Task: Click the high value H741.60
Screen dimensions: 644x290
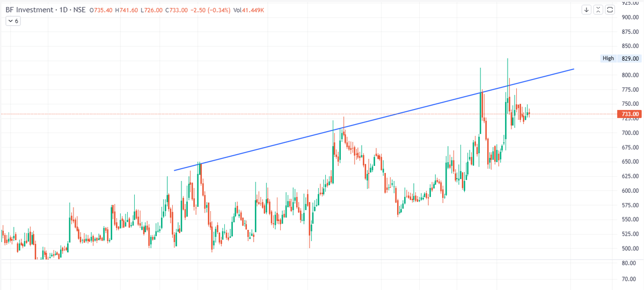Action: (x=127, y=10)
